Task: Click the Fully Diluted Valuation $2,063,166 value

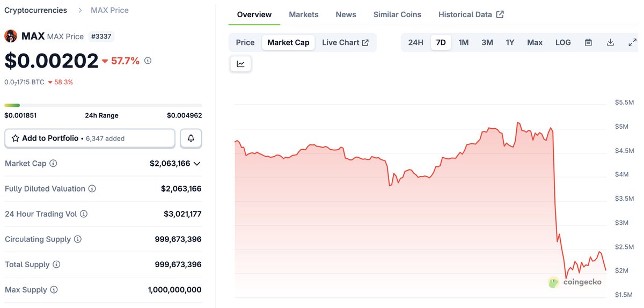Action: pyautogui.click(x=181, y=189)
